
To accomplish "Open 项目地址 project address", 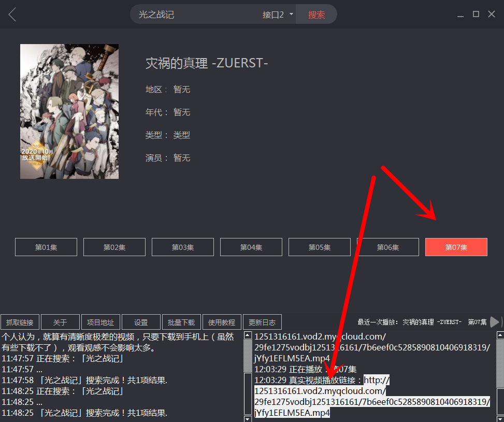I will [x=100, y=322].
